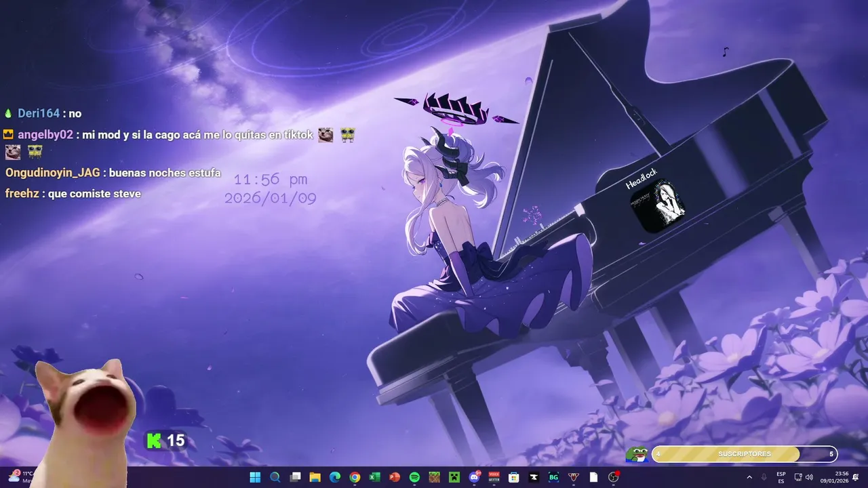Click chat username 'angelby02'
This screenshot has width=868, height=488.
(x=45, y=135)
